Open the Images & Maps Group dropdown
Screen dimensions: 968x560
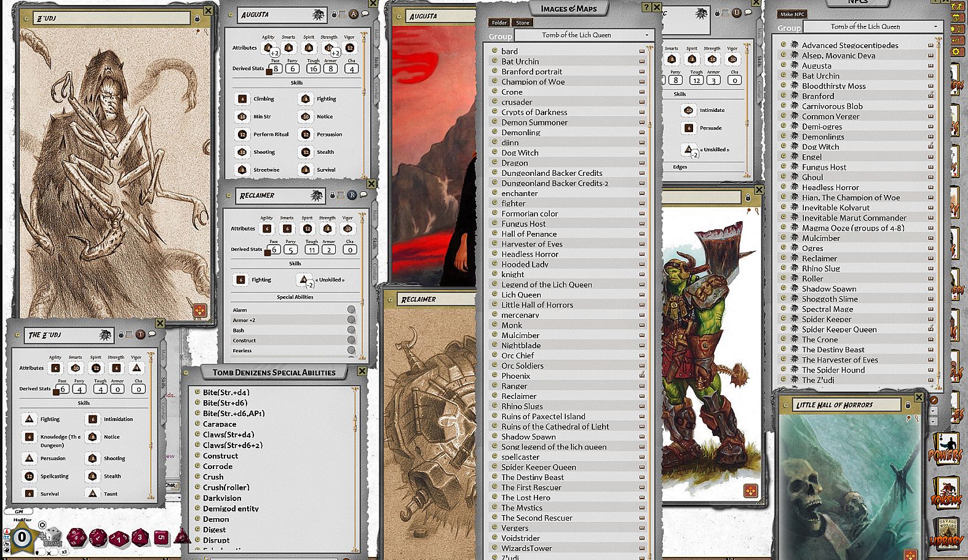[583, 36]
